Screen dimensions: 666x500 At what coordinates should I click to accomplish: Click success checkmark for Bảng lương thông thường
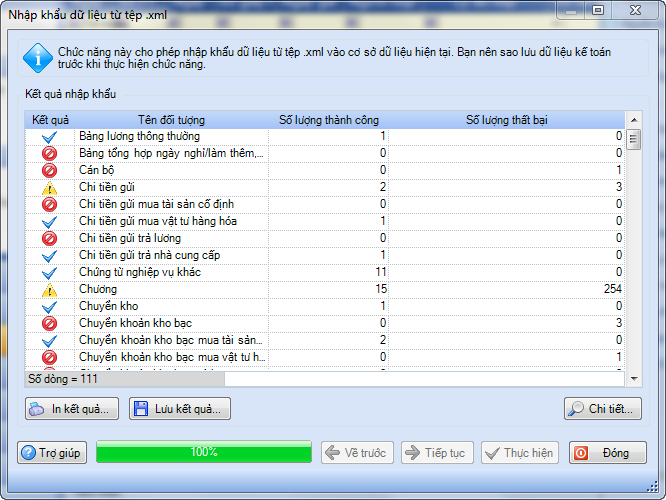click(49, 136)
